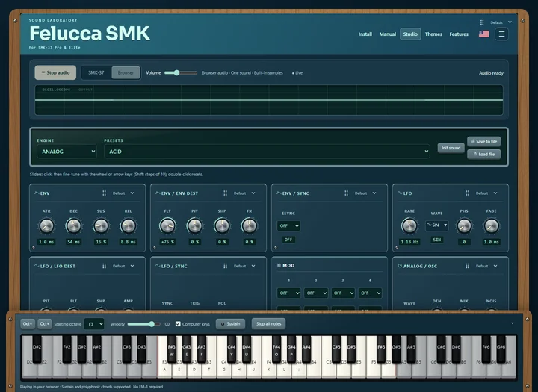
Task: Open the Install page
Action: pos(365,34)
